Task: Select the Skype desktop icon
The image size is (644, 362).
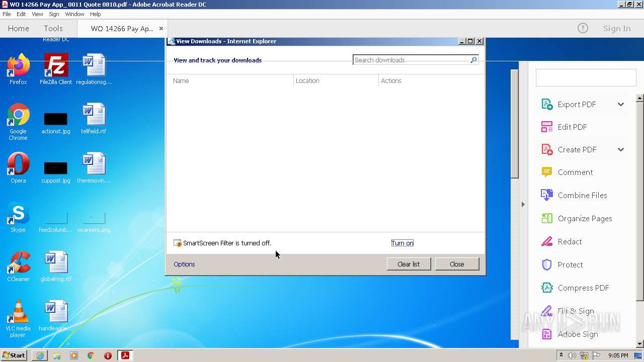Action: coord(18,217)
